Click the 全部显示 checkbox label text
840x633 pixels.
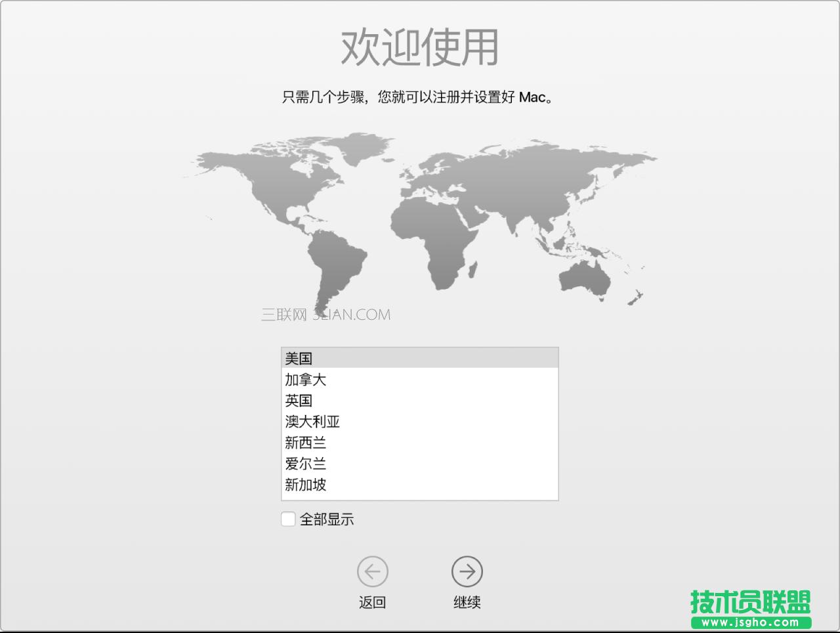click(x=327, y=519)
